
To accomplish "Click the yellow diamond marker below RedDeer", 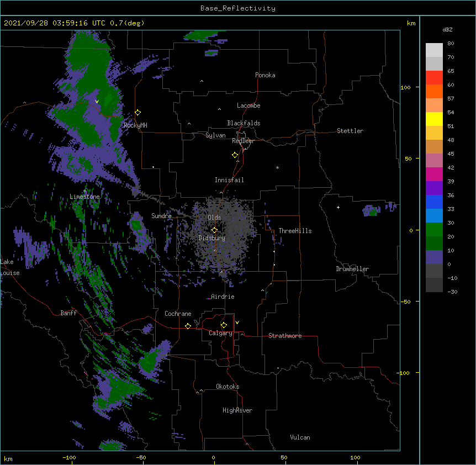I will [235, 155].
